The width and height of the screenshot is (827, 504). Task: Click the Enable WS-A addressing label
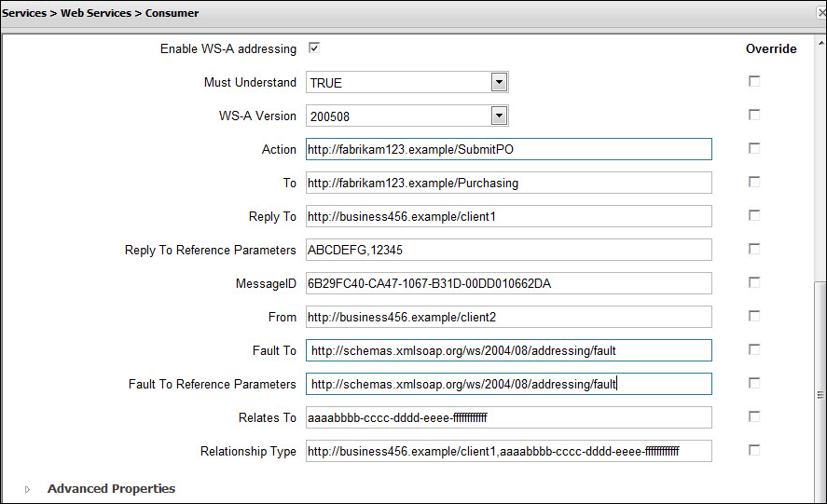click(x=228, y=49)
